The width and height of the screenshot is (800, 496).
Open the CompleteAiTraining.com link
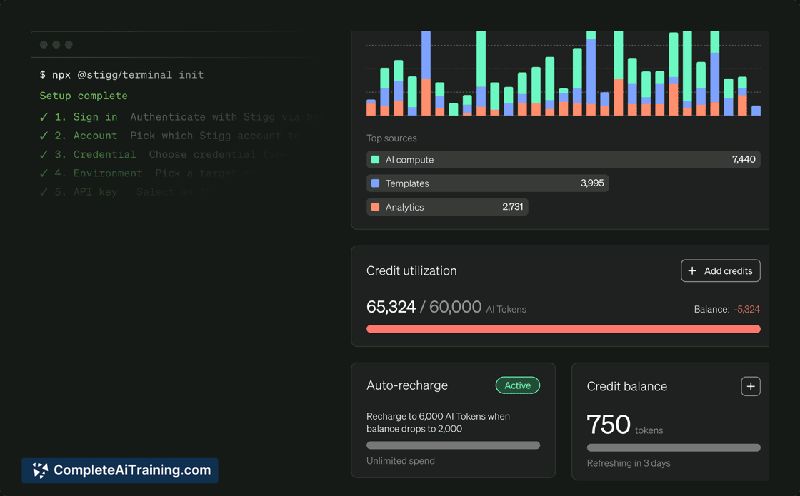click(x=120, y=470)
